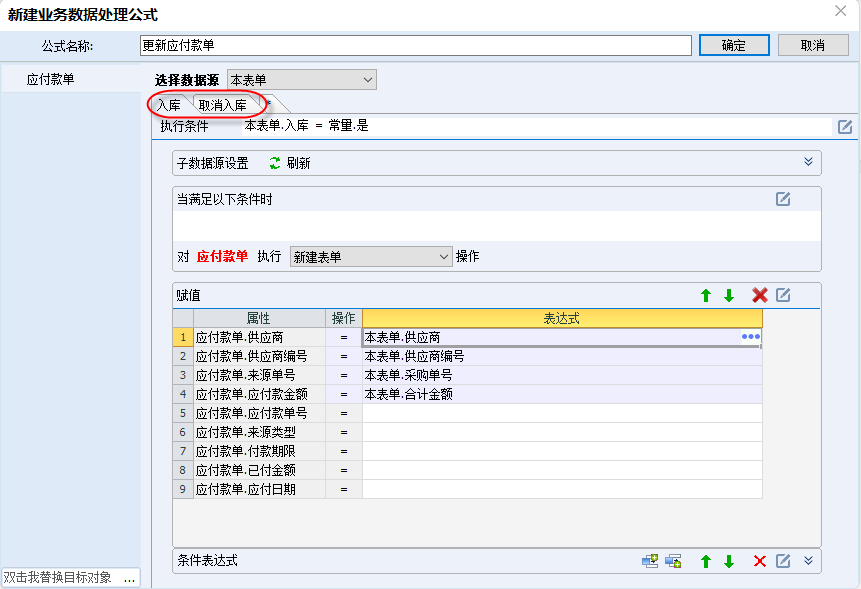
Task: Edit 当满足以下条件时 condition icon
Action: point(783,199)
